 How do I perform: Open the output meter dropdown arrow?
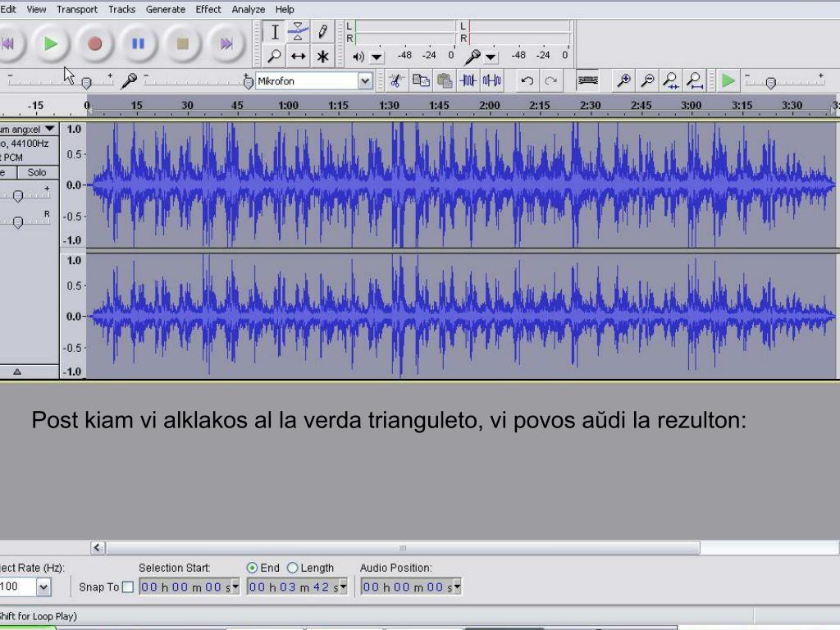[377, 57]
